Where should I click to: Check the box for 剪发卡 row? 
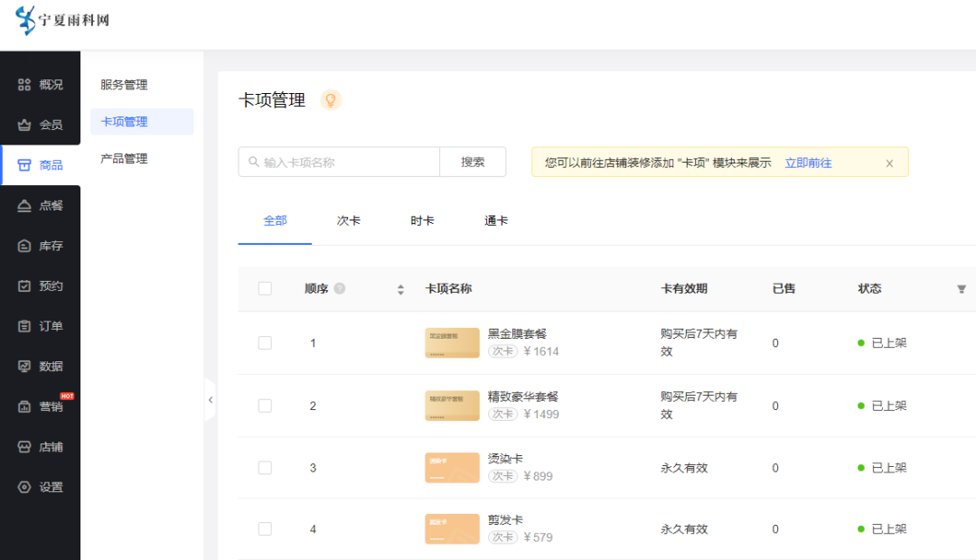point(265,529)
